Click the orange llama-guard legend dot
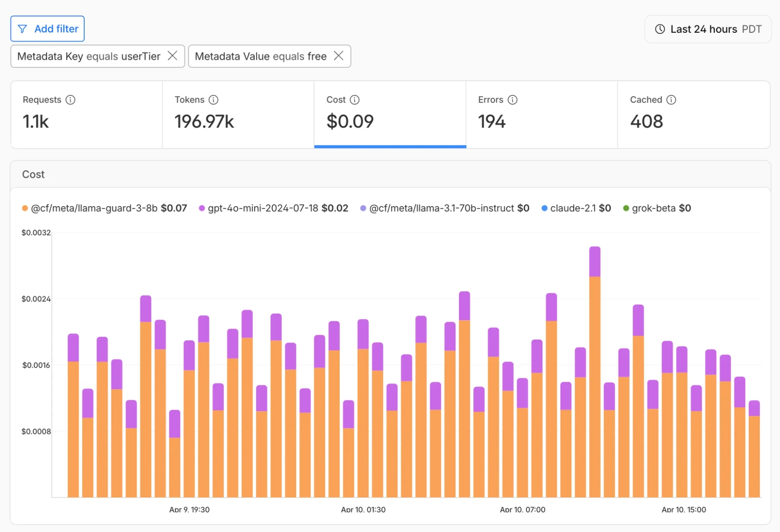This screenshot has height=532, width=780. pos(25,208)
